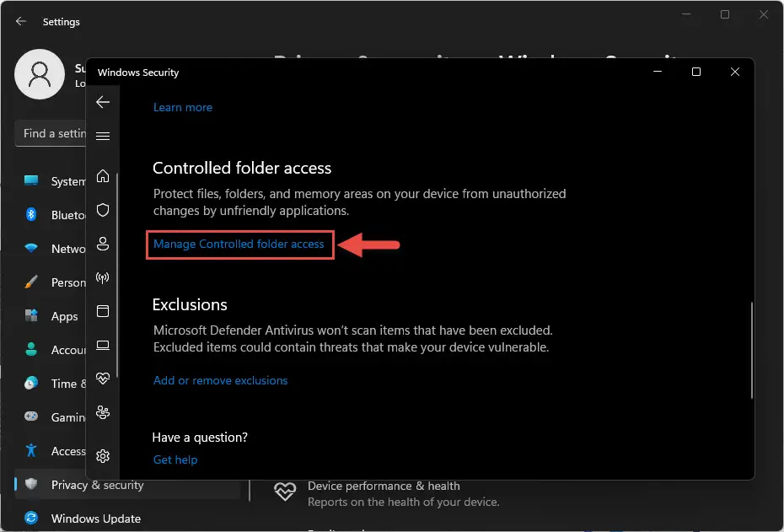Open Manage Controlled folder access link
Image resolution: width=784 pixels, height=532 pixels.
pyautogui.click(x=239, y=244)
